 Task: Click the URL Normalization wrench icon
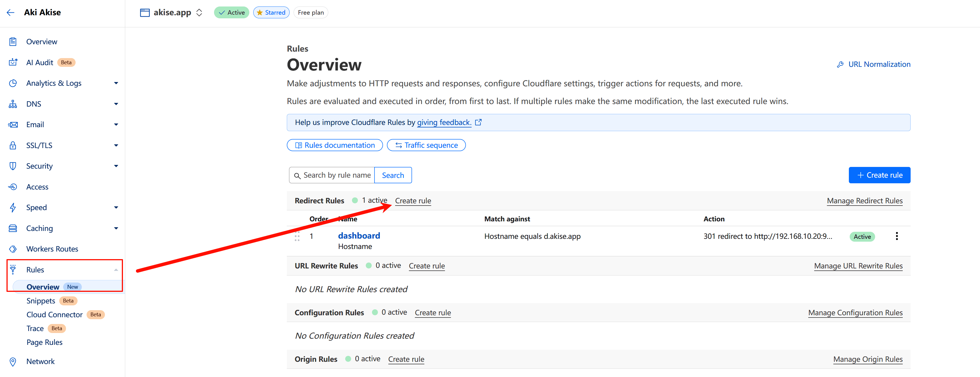pos(840,64)
